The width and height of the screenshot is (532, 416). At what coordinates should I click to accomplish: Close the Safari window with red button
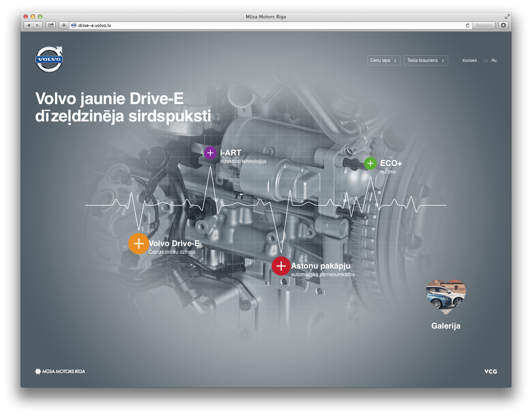pos(26,17)
